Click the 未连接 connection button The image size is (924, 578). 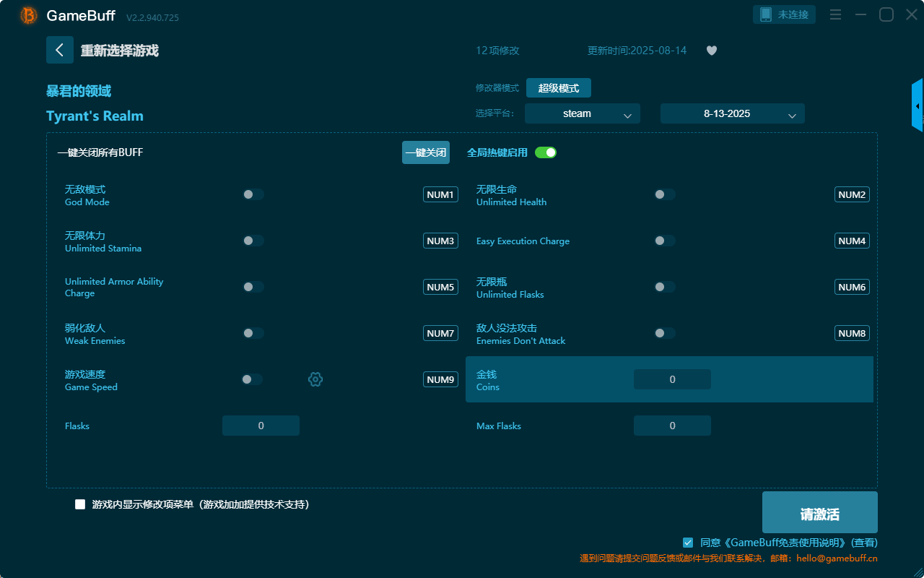tap(785, 14)
